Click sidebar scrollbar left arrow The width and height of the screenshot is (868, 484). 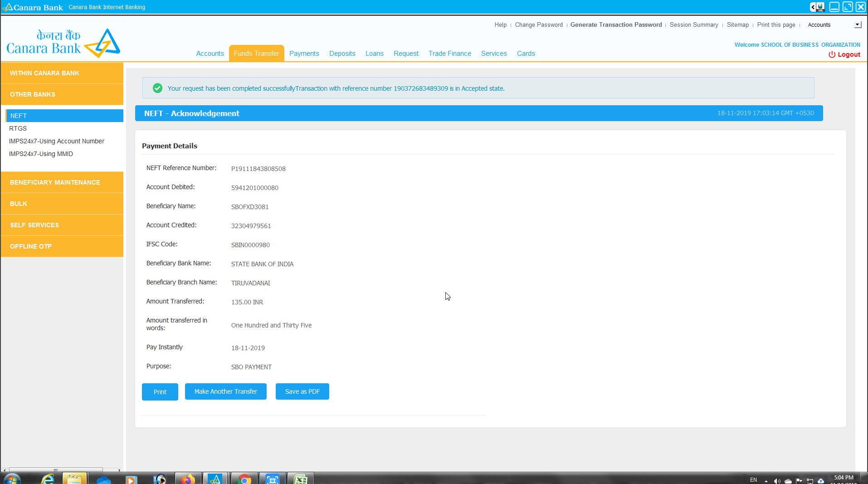[5, 470]
